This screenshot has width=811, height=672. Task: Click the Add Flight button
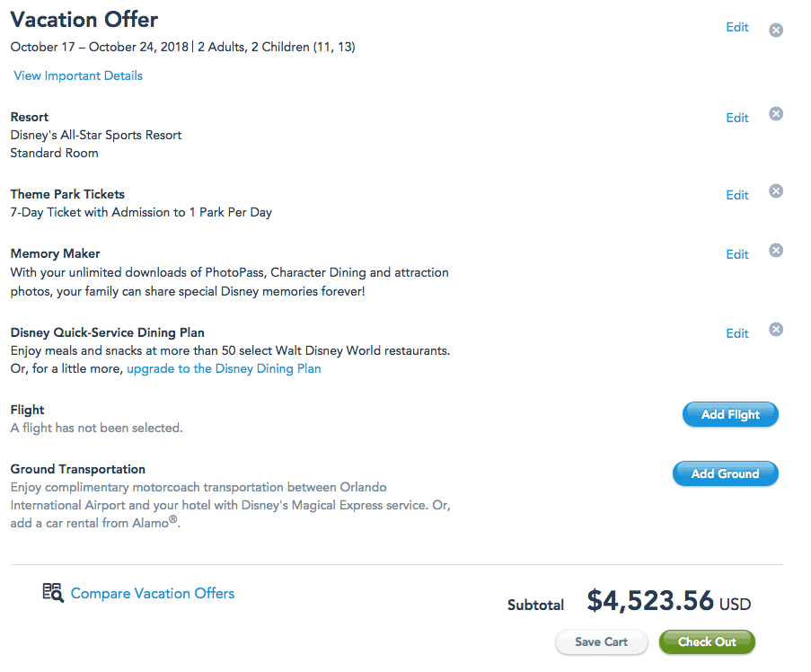730,414
